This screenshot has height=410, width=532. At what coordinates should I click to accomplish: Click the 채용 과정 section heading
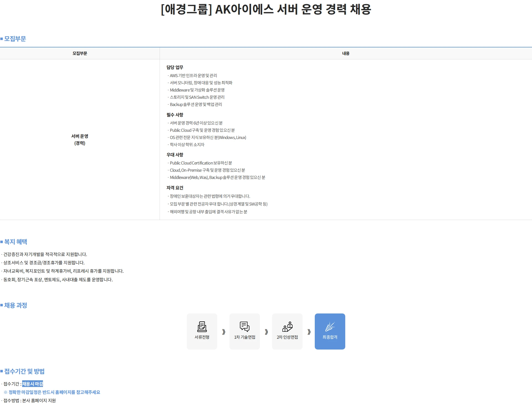click(x=16, y=305)
